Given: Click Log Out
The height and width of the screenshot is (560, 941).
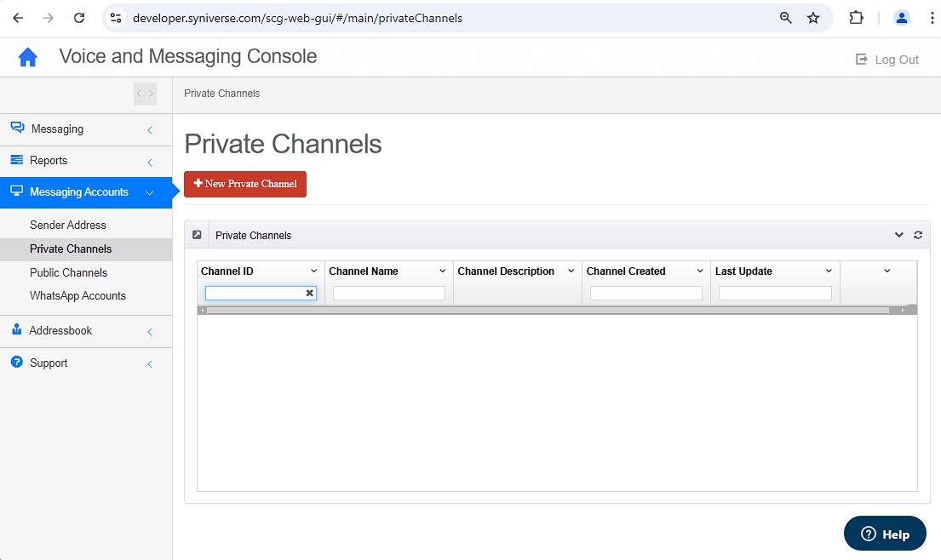Looking at the screenshot, I should pos(887,60).
